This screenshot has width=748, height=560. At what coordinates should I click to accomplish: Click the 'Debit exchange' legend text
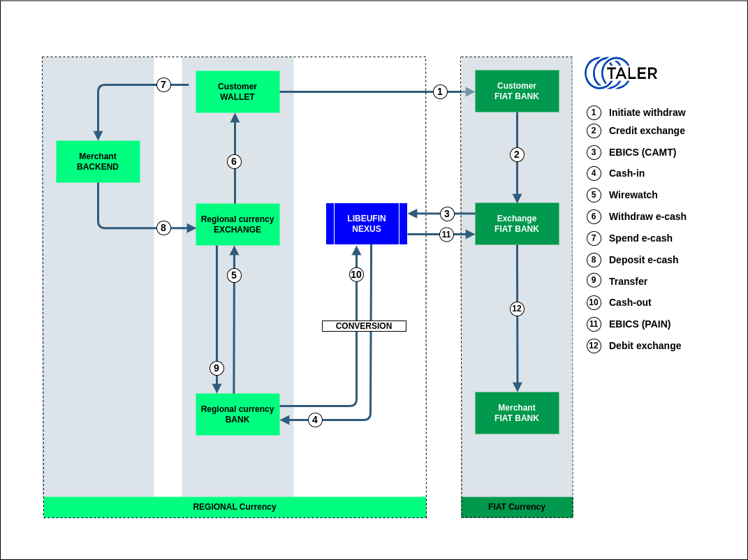click(645, 346)
